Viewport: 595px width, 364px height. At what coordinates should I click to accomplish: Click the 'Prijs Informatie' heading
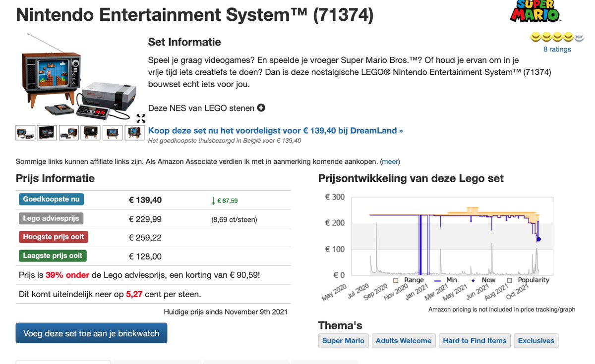(x=55, y=178)
